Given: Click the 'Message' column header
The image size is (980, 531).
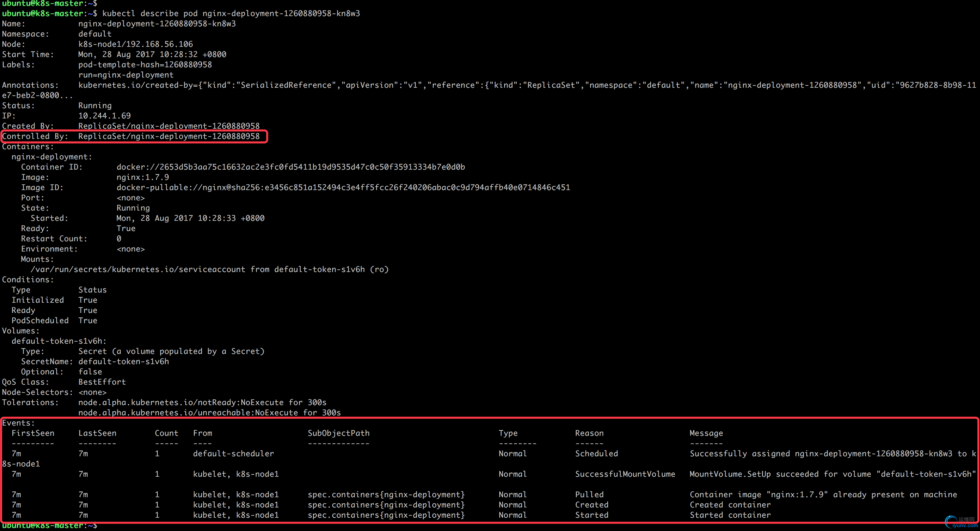Looking at the screenshot, I should point(706,433).
